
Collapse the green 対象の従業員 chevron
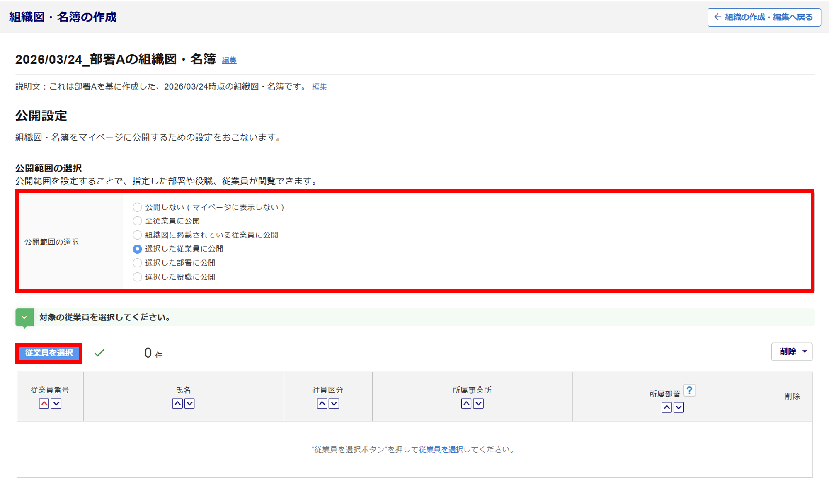(x=24, y=317)
